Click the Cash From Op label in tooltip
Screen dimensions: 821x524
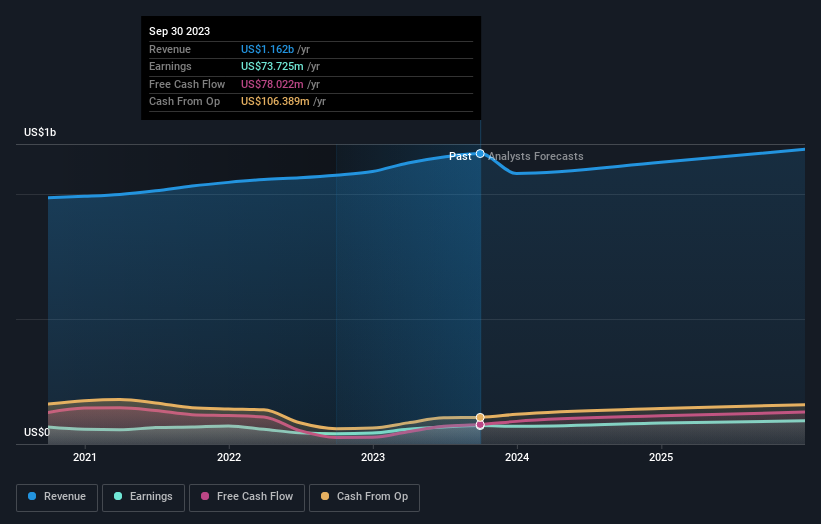click(184, 102)
